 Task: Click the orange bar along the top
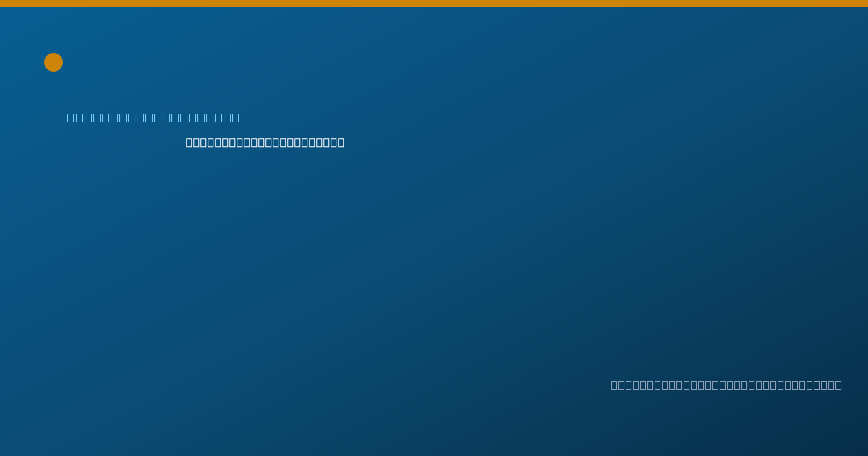[x=434, y=4]
